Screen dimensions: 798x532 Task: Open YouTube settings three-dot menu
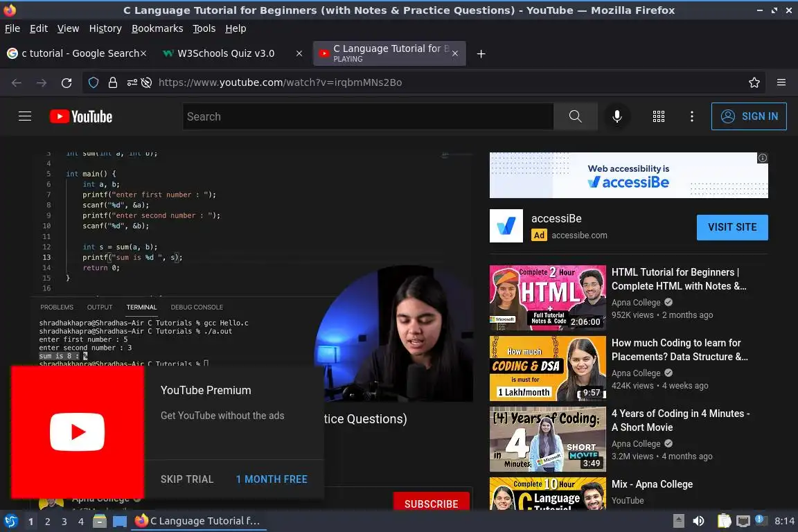pyautogui.click(x=691, y=116)
